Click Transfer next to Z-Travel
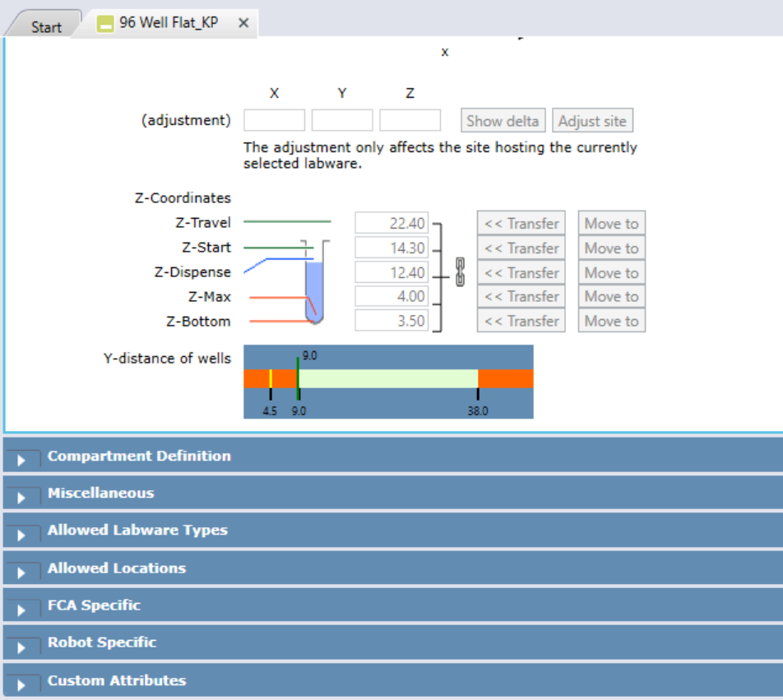 click(521, 223)
